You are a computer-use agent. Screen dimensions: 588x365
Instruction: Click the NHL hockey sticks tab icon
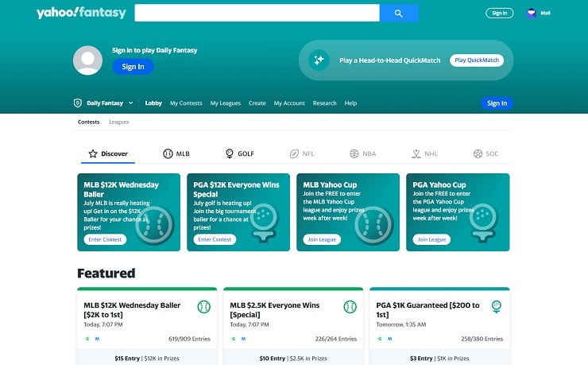click(x=416, y=153)
